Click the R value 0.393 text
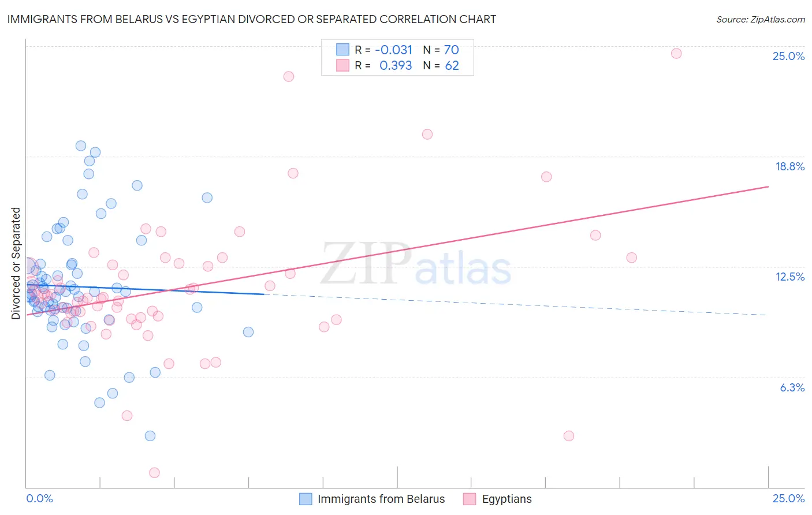This screenshot has width=812, height=515. click(x=396, y=65)
